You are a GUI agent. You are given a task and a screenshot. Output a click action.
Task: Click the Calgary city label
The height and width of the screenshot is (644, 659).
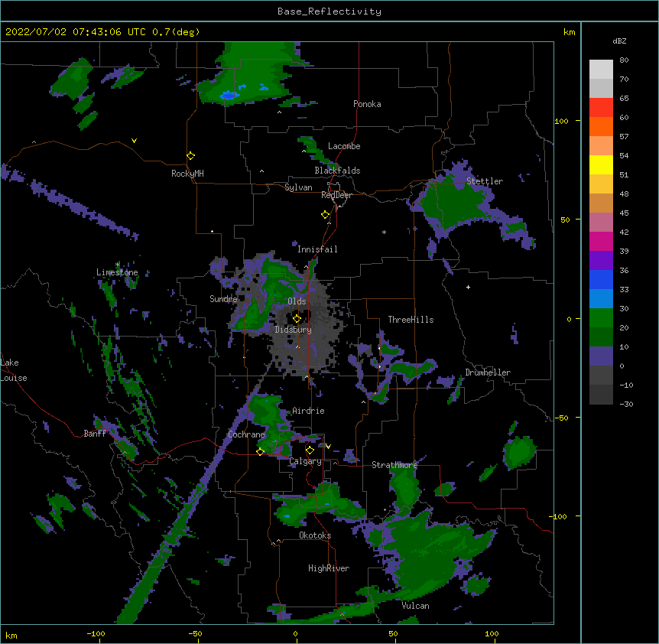[305, 461]
